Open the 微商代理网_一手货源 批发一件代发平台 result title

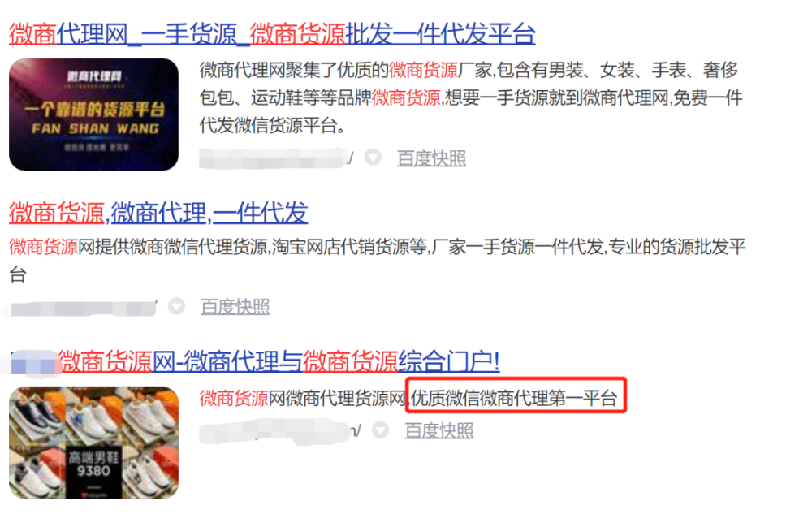(x=272, y=33)
